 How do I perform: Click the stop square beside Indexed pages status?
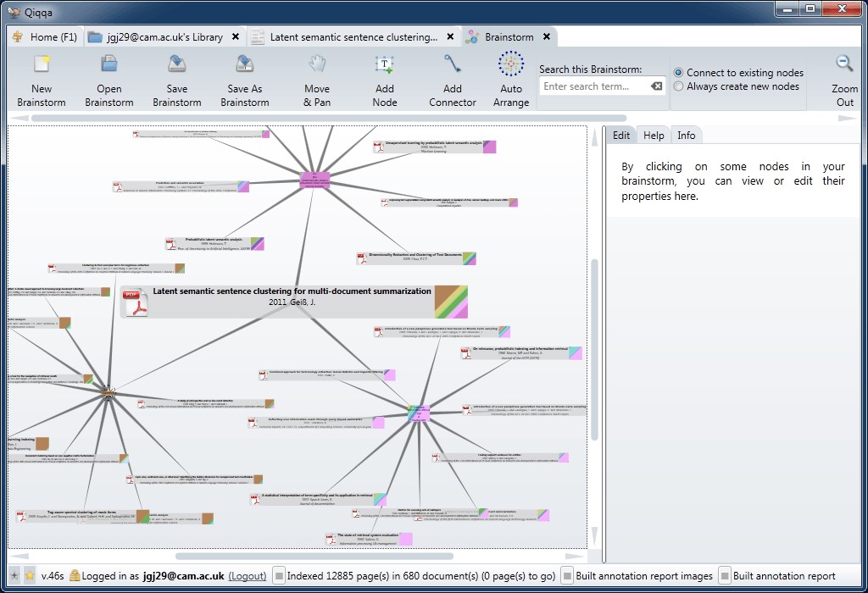click(280, 576)
